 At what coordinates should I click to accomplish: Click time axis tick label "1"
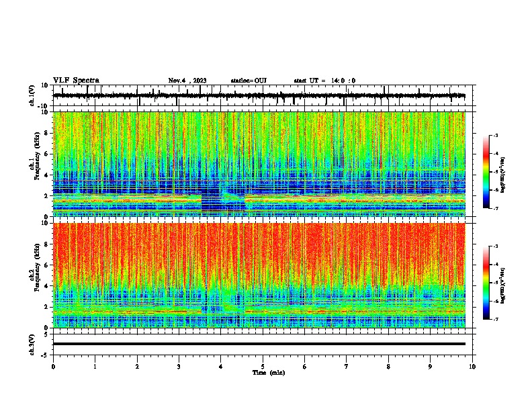(95, 367)
